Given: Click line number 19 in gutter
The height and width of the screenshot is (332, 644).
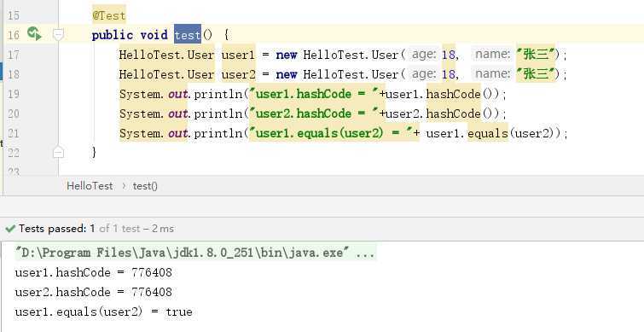Looking at the screenshot, I should point(14,94).
